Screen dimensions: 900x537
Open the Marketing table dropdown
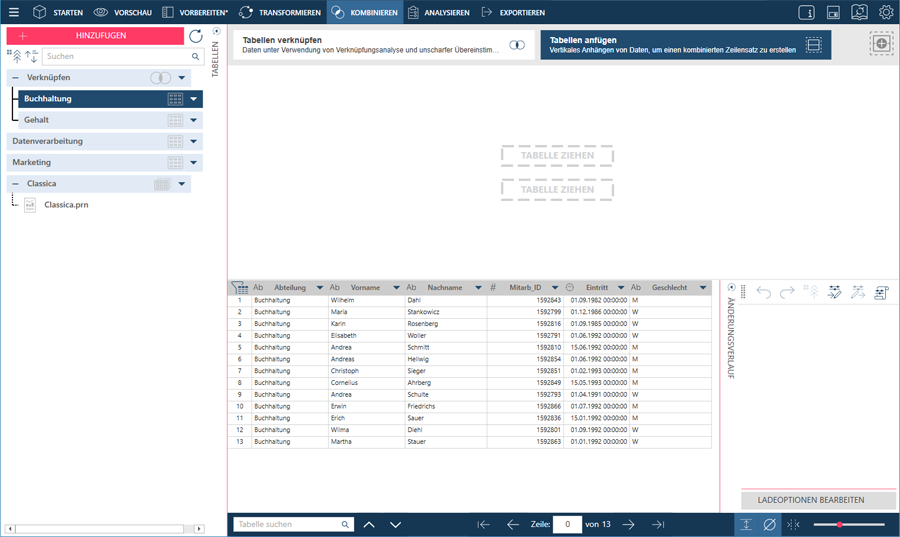pos(193,162)
